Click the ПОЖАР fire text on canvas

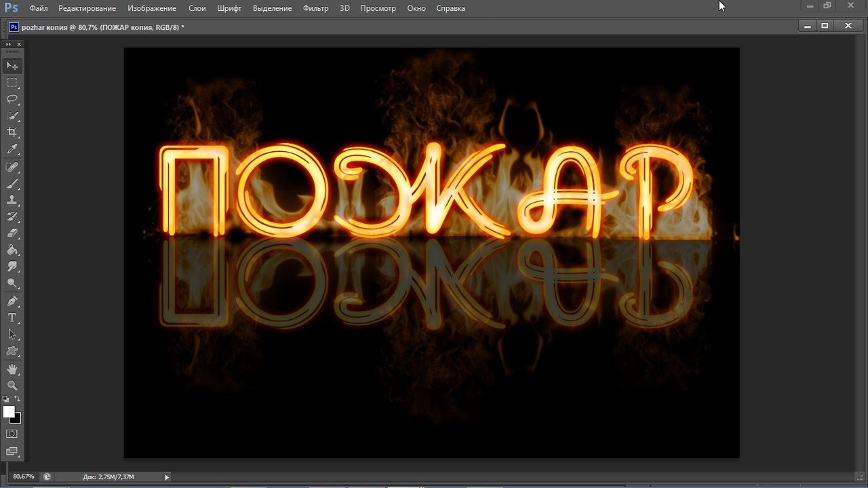[428, 192]
